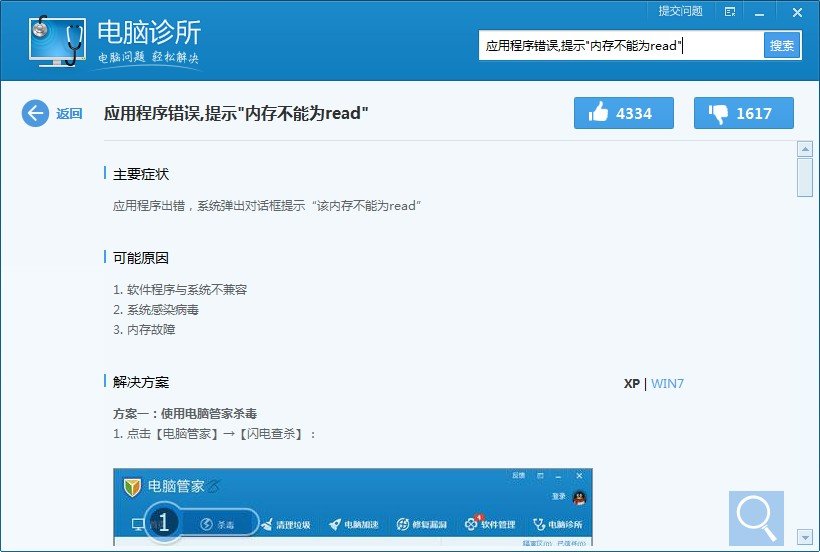This screenshot has height=552, width=820.
Task: Click the 电脑诊所 logo icon
Action: pyautogui.click(x=56, y=41)
